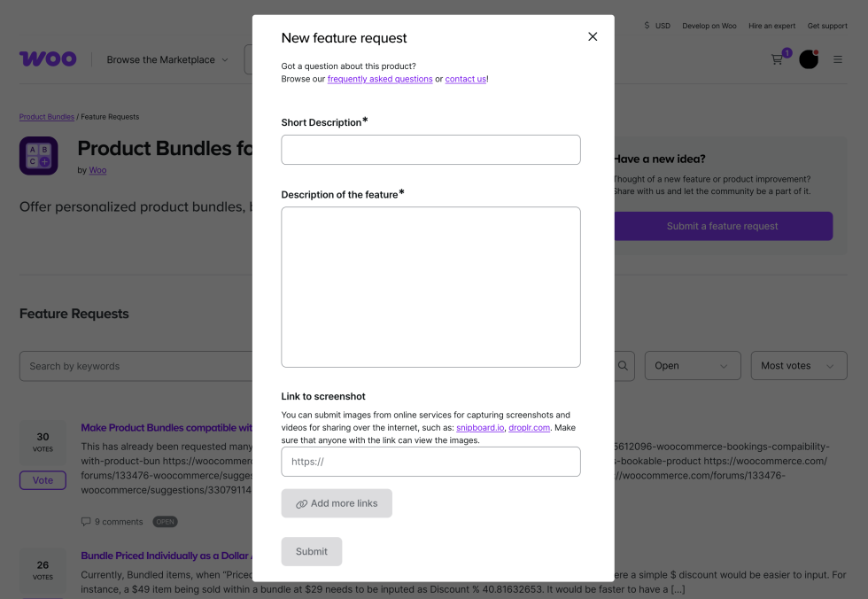Click the frequently asked questions link
The image size is (868, 599).
point(380,79)
